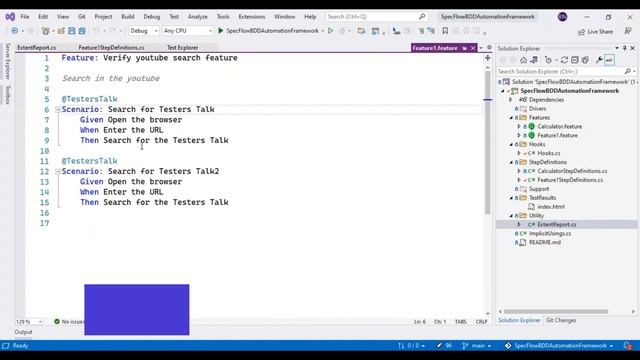This screenshot has height=360, width=640.
Task: Expand the ExtentReport.cs node
Action: [x=519, y=224]
